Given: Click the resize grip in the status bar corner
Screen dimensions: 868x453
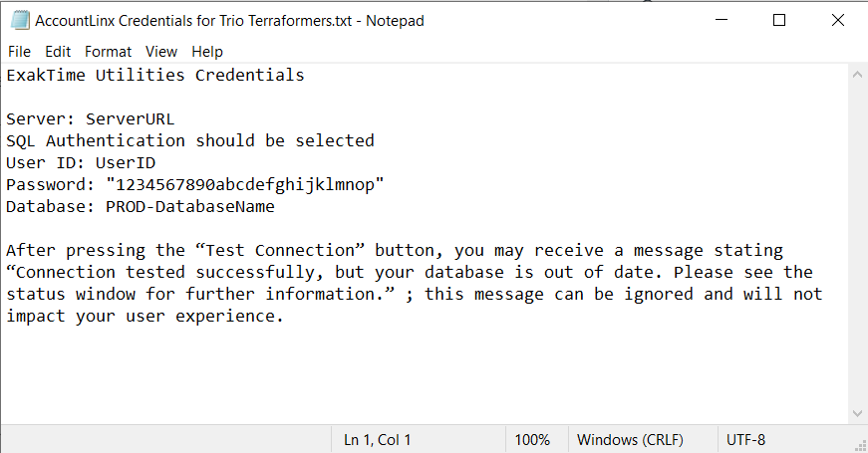Looking at the screenshot, I should [861, 446].
